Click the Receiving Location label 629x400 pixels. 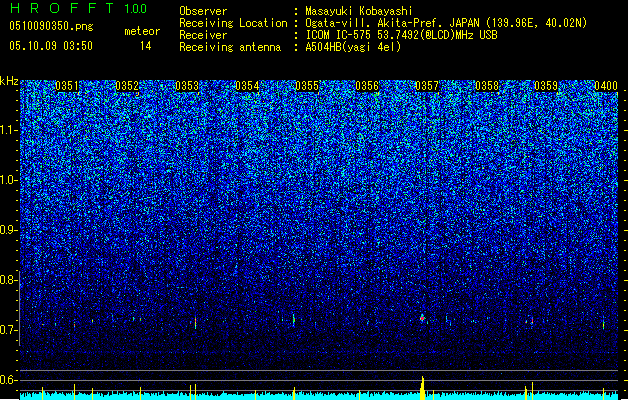pos(233,23)
